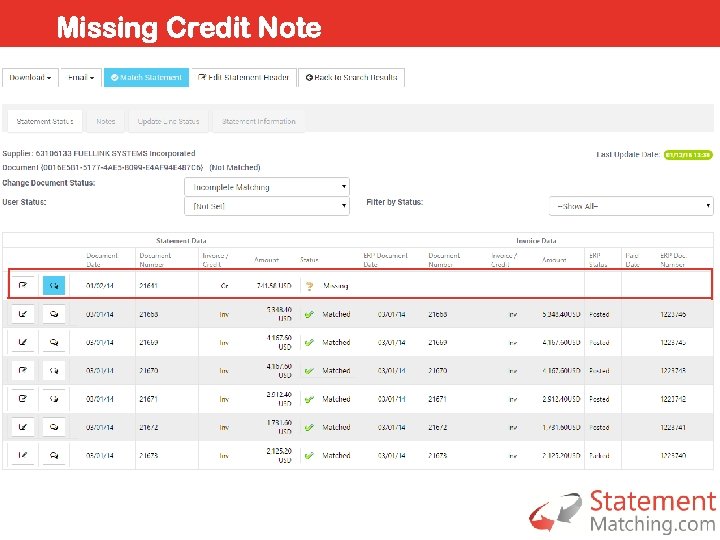Image resolution: width=720 pixels, height=540 pixels.
Task: Click the Match Statement button
Action: [x=146, y=78]
